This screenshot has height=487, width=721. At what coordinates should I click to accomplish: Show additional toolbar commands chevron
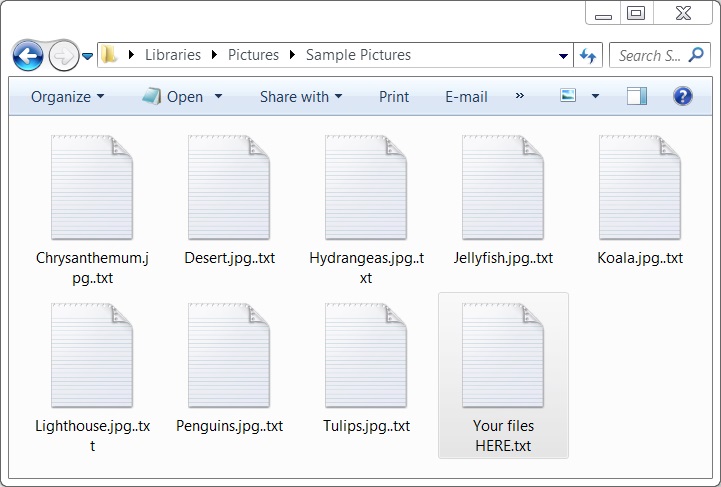click(520, 96)
